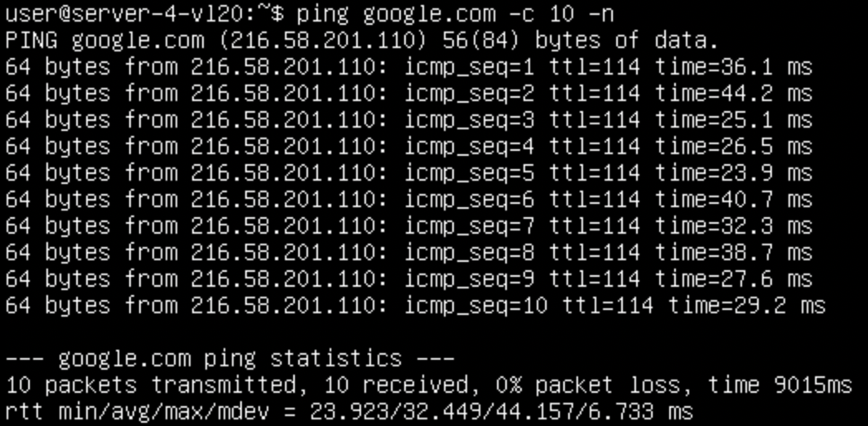Click the time=32.3 ms value
Screen dimensions: 868x426
tap(734, 226)
